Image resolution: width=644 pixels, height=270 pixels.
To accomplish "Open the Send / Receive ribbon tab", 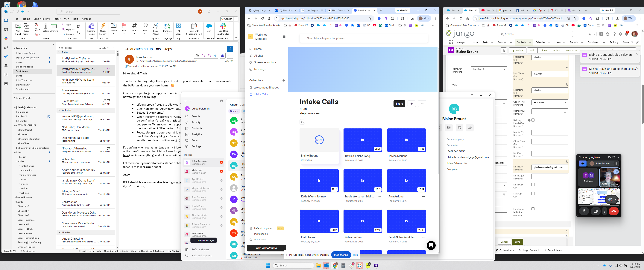I will 42,19.
